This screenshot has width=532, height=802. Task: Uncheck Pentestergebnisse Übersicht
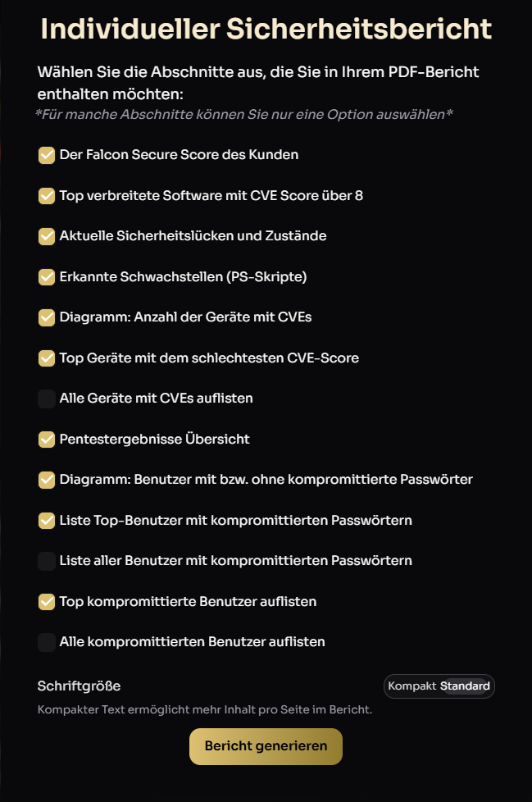47,440
